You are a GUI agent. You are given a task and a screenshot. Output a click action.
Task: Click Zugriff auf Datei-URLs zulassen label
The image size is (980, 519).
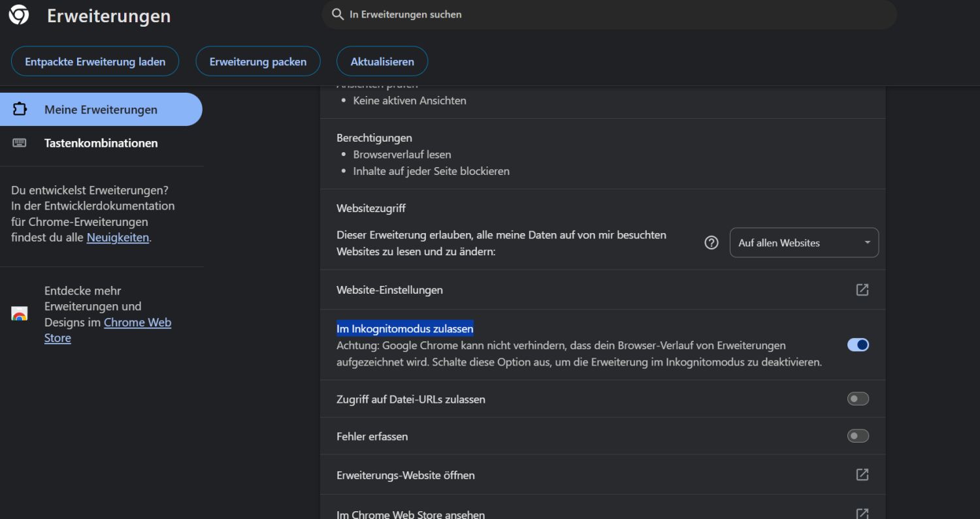411,399
